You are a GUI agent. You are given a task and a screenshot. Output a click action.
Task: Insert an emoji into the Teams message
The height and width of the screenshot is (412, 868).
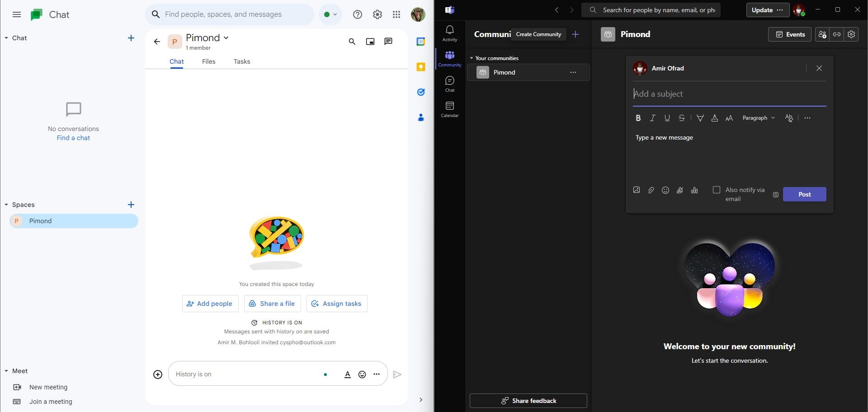tap(665, 190)
